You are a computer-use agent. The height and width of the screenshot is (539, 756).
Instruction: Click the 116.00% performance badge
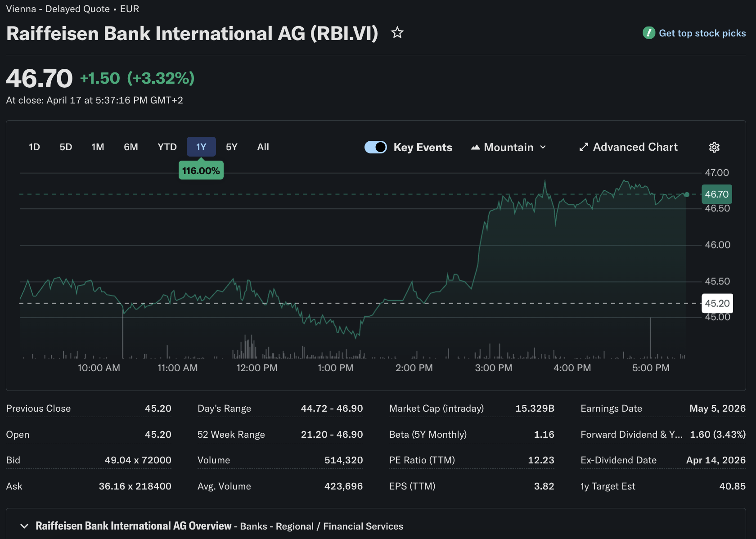pos(201,171)
